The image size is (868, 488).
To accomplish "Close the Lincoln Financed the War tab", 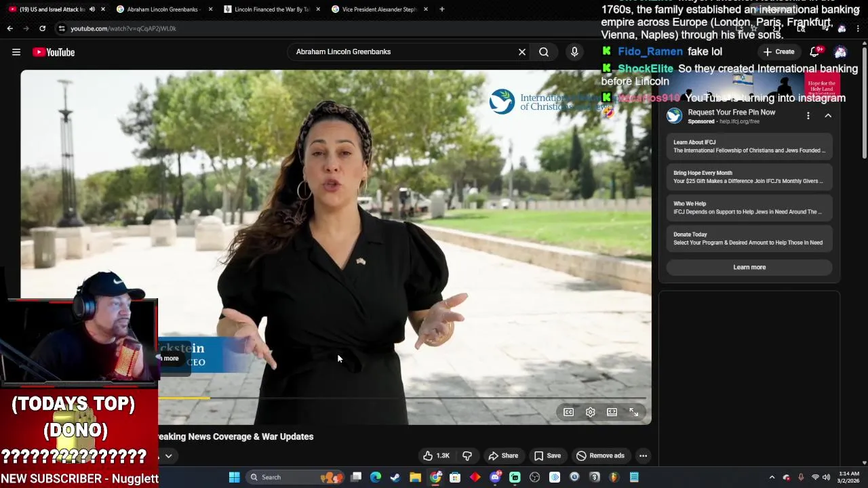I will 318,9.
